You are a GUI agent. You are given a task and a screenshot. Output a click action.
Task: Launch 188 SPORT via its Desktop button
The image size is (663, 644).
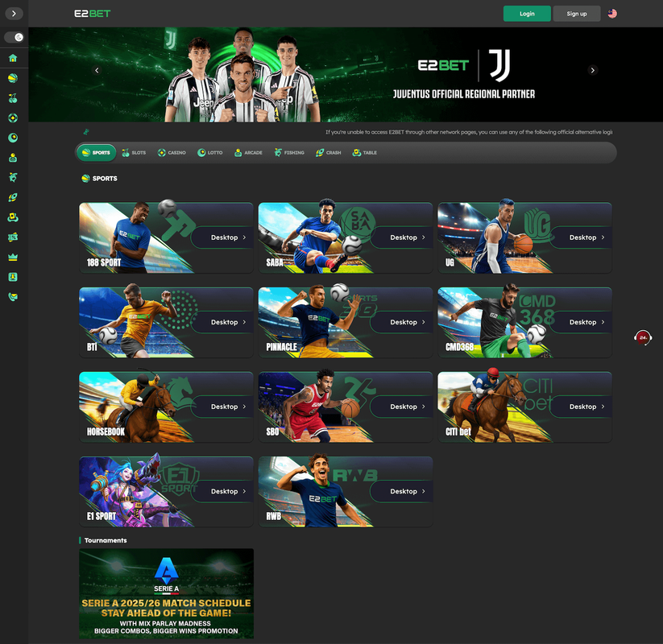222,237
